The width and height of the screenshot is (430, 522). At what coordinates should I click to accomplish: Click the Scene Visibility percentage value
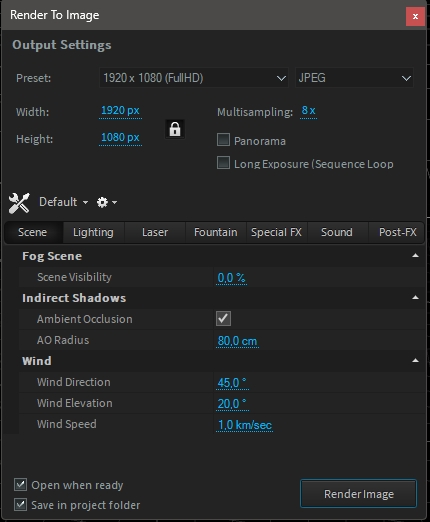tap(231, 278)
